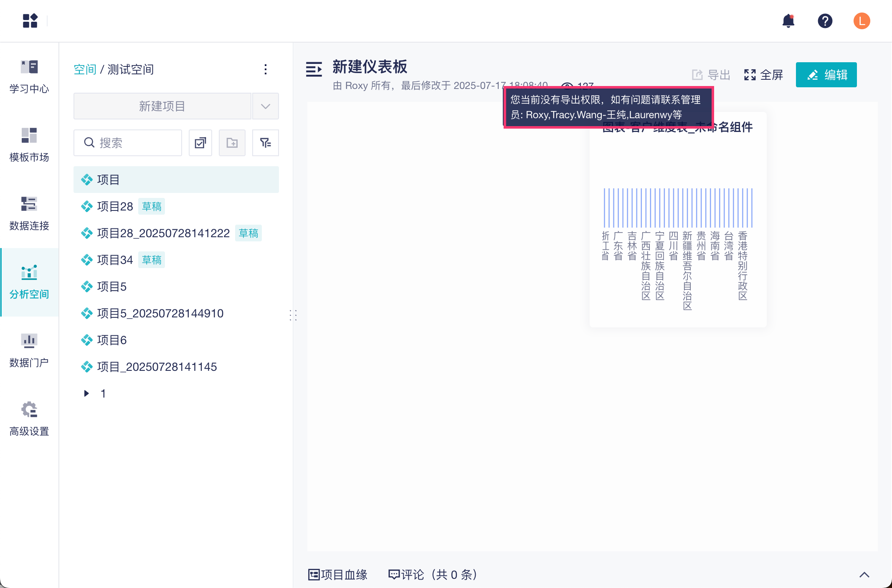
Task: Open 学习中心 in the sidebar
Action: coord(29,77)
